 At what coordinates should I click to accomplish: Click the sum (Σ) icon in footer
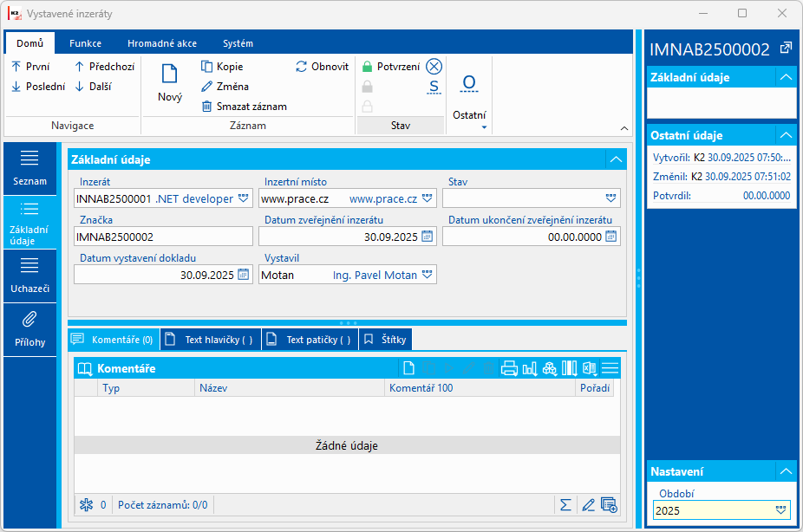[565, 505]
